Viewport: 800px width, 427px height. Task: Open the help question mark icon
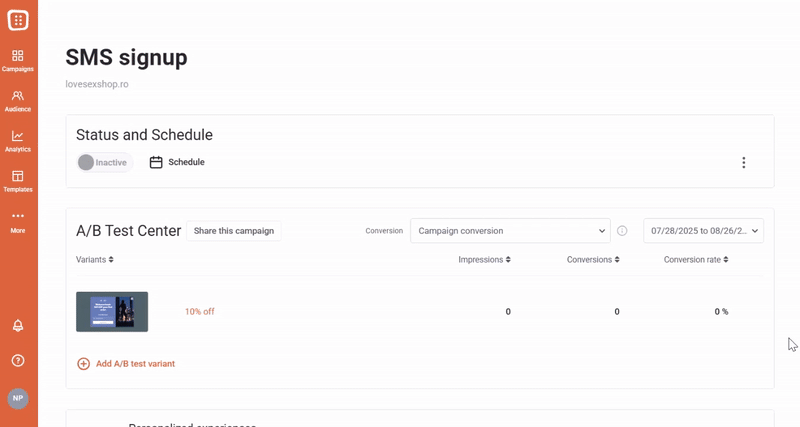point(18,360)
